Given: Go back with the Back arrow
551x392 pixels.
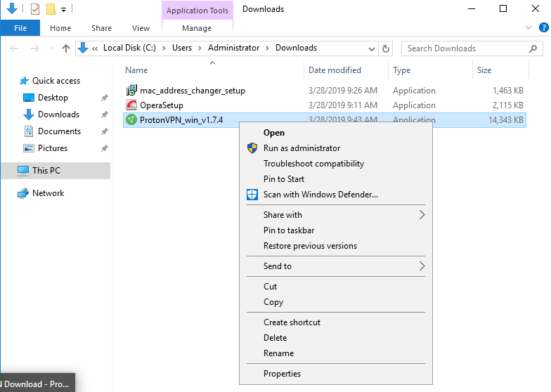Looking at the screenshot, I should tap(14, 48).
